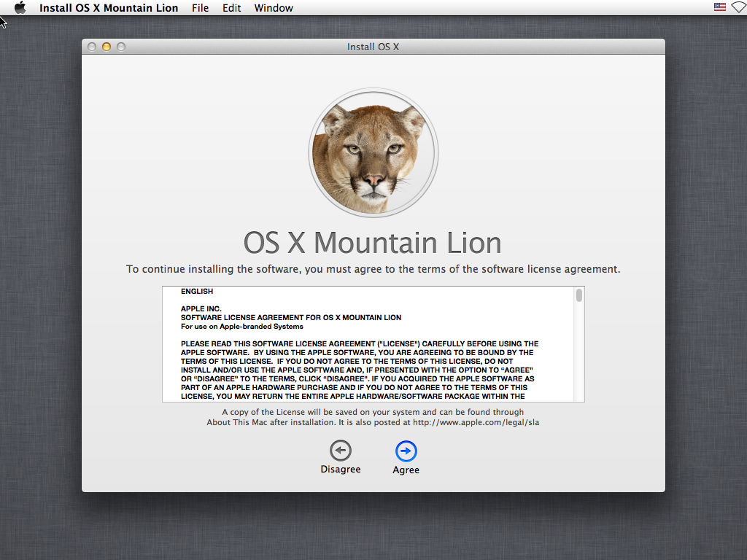The width and height of the screenshot is (747, 560).
Task: Click the http://www.apple.com/legal/sla text
Action: pos(476,422)
